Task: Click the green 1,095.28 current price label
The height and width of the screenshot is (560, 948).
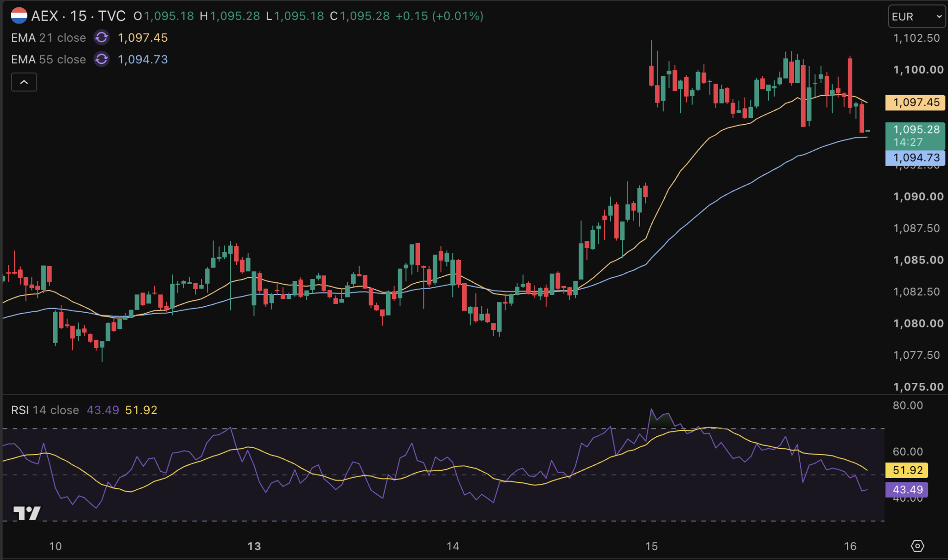Action: (915, 135)
